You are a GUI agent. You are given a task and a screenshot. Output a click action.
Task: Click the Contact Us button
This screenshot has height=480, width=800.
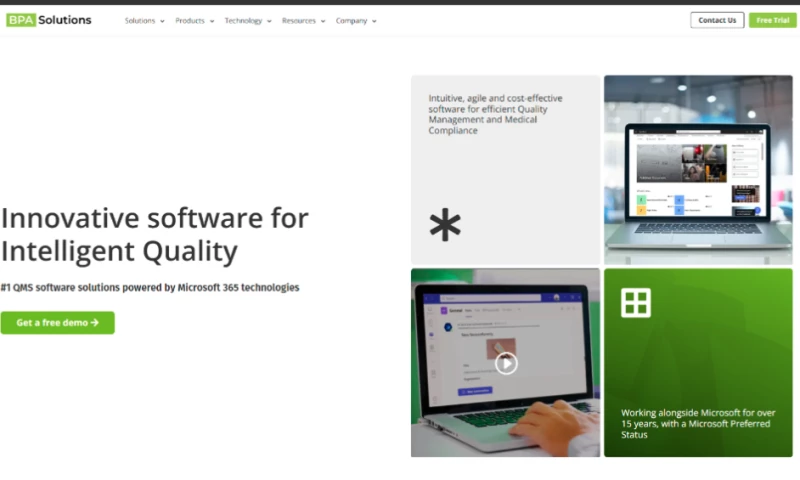(717, 20)
